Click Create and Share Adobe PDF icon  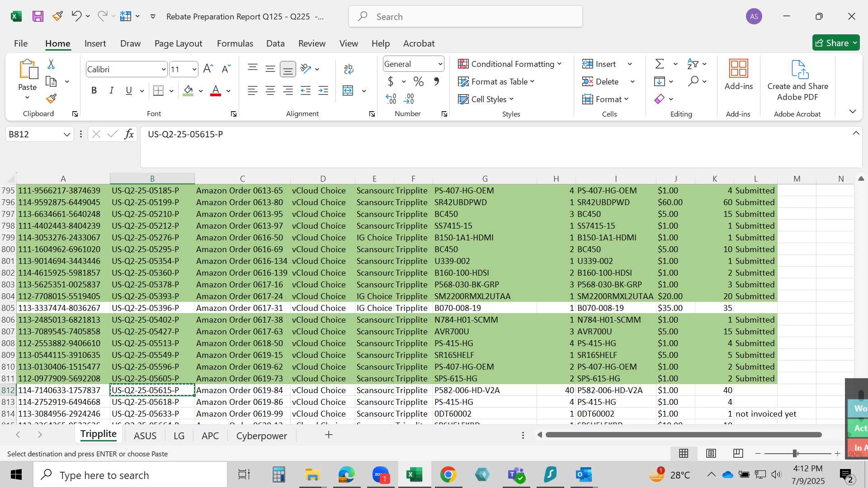click(800, 69)
